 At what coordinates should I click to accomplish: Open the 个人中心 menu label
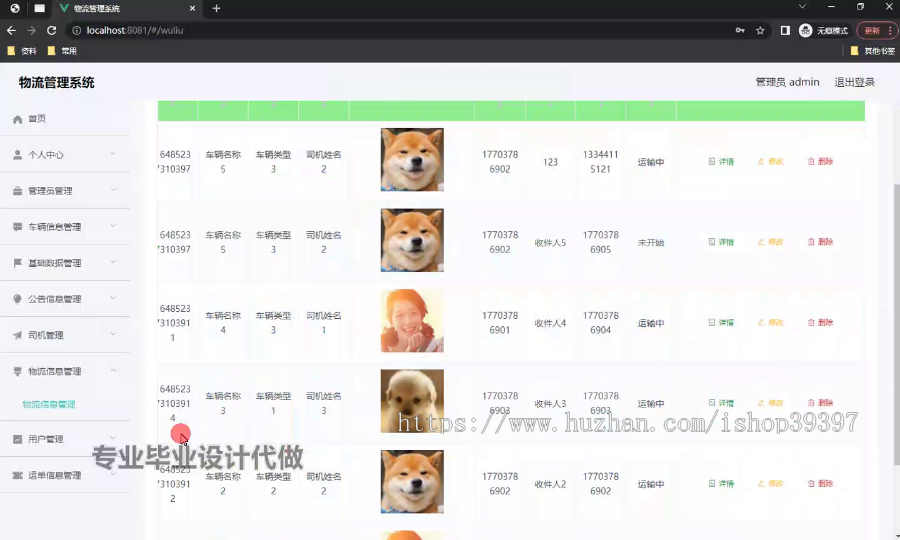click(x=46, y=155)
